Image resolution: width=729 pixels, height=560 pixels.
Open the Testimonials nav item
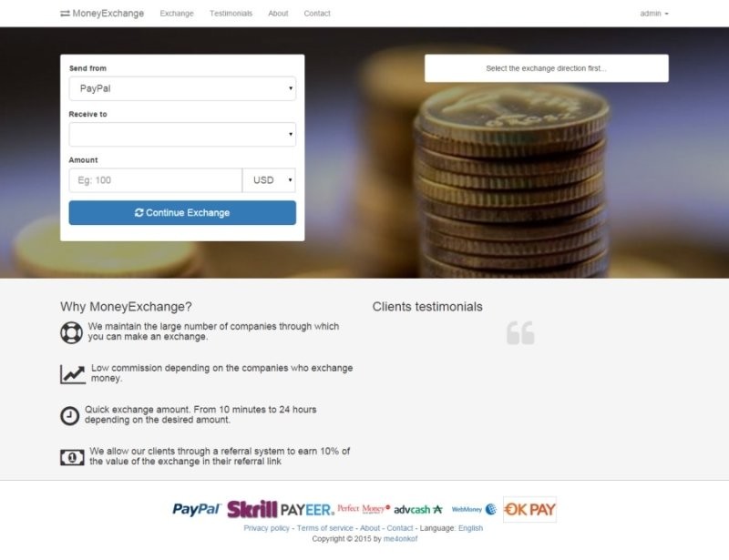click(231, 14)
